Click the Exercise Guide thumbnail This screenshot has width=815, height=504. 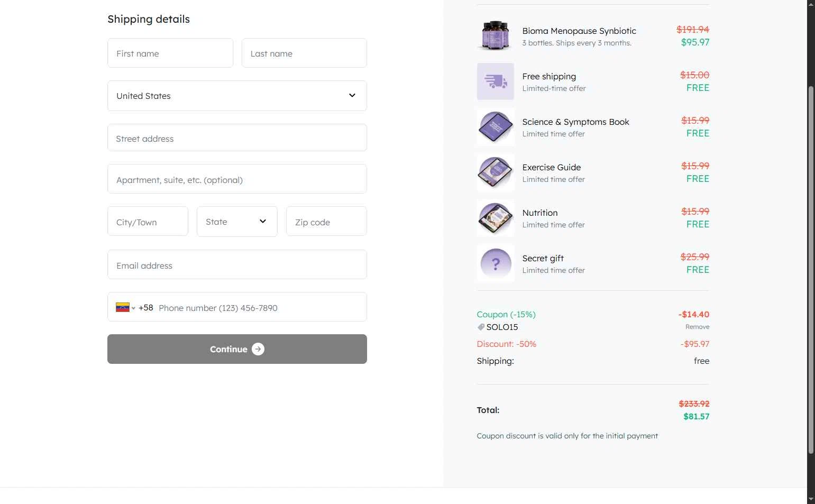pyautogui.click(x=496, y=172)
